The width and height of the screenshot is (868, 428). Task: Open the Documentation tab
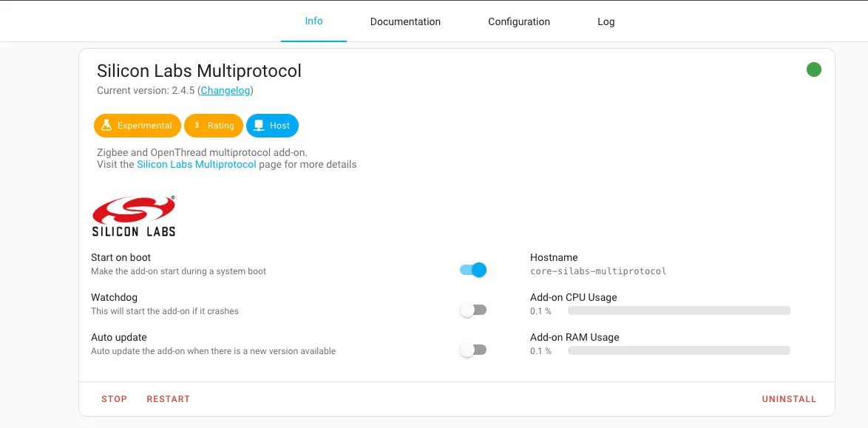[x=405, y=21]
